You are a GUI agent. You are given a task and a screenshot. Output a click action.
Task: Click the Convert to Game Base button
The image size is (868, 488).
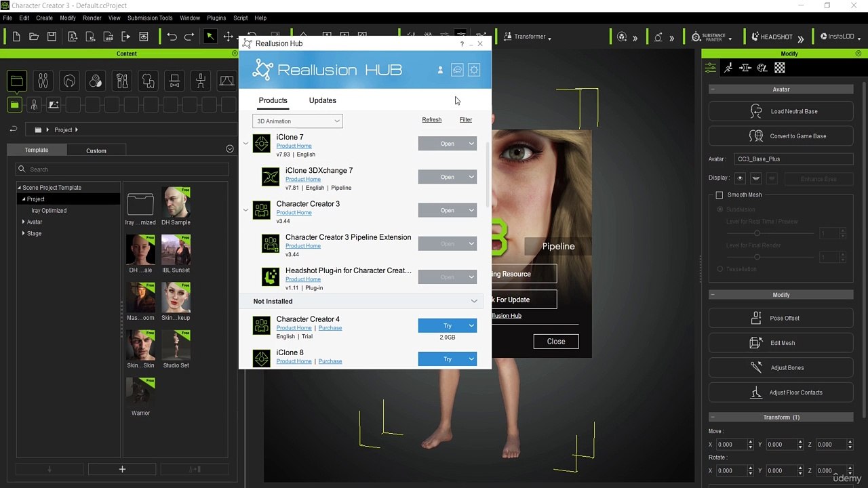click(781, 136)
